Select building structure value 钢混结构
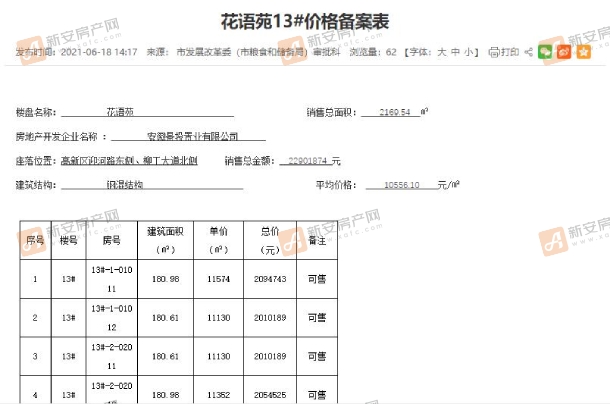 click(x=125, y=184)
